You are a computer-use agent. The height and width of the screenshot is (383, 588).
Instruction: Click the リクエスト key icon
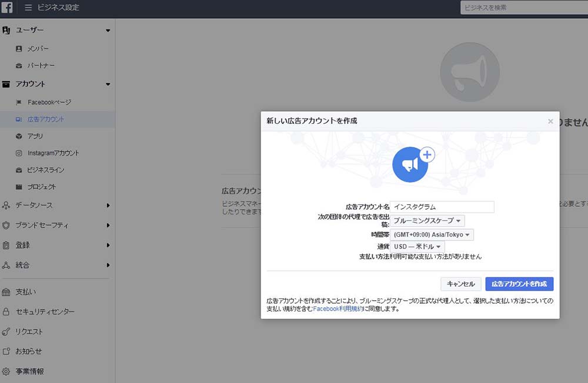point(6,332)
